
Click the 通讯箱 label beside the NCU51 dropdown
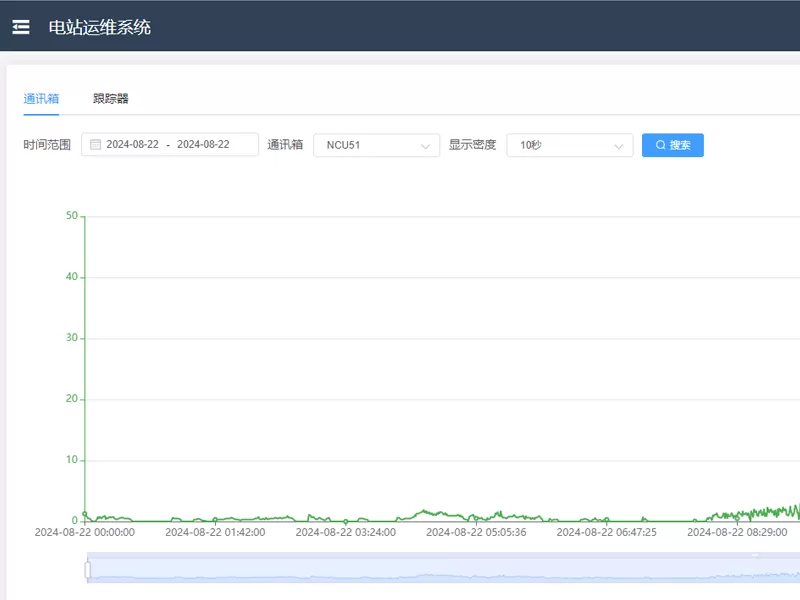[285, 145]
